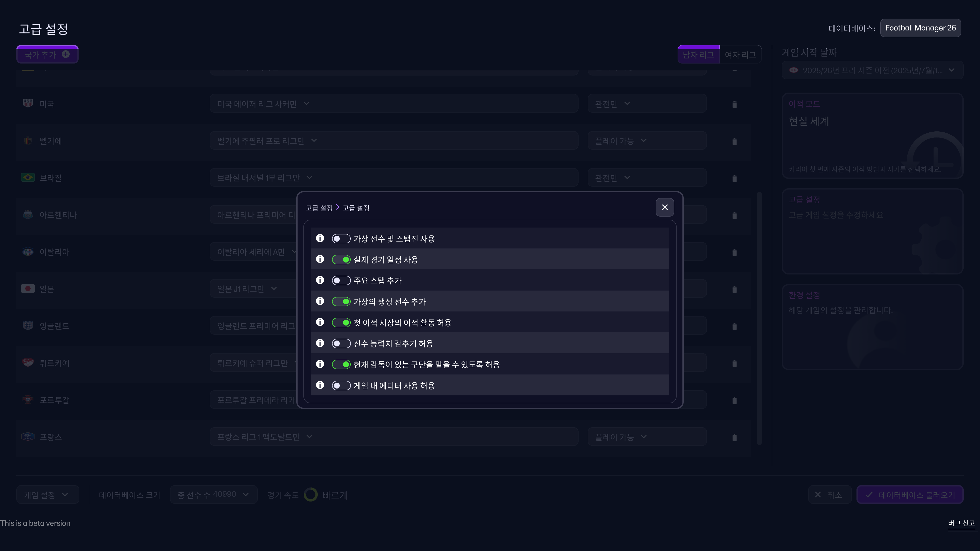Viewport: 980px width, 551px height.
Task: Switch to 여자 리그 tab
Action: (x=740, y=55)
